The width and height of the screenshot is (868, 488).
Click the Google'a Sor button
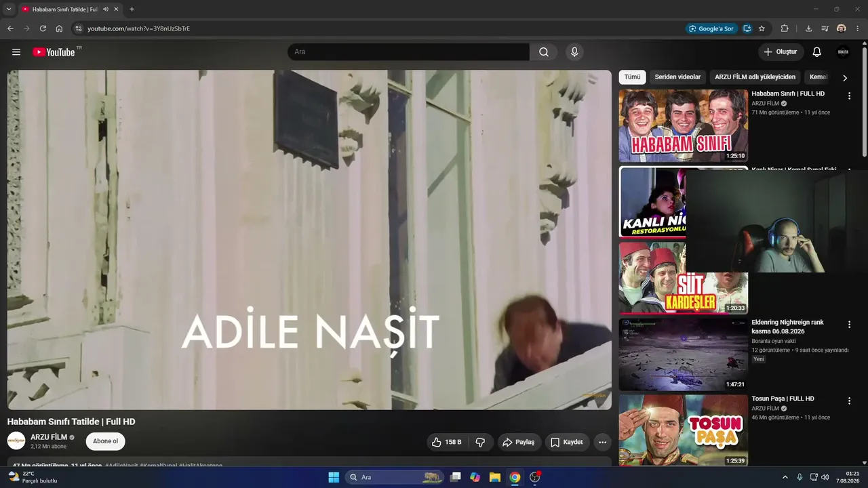point(711,28)
